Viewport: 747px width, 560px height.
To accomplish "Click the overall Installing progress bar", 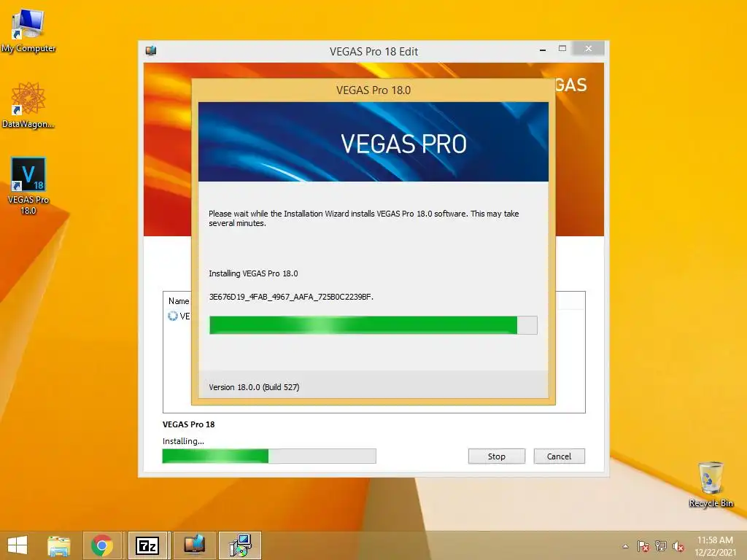I will click(269, 456).
